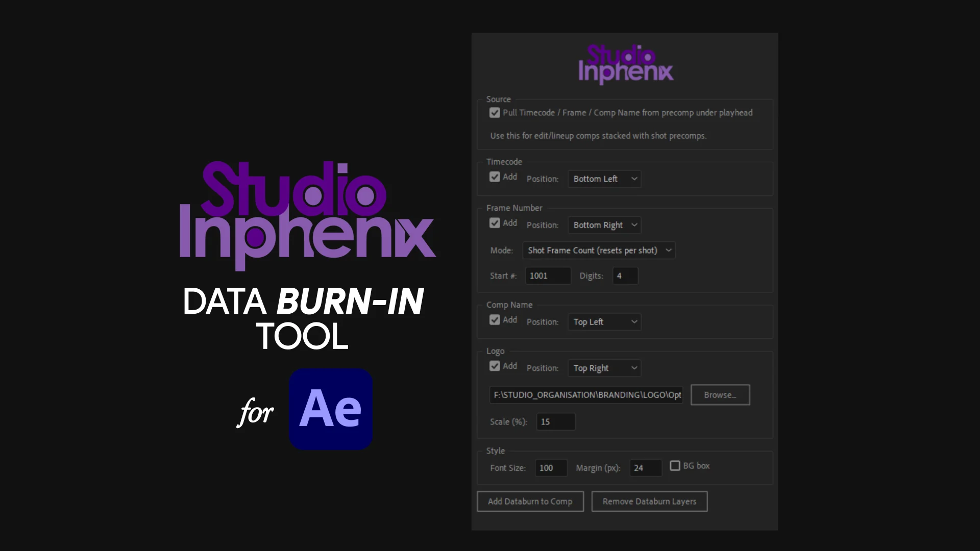Click the 'Use this for edit/lineup comps' hint text

[x=598, y=136]
